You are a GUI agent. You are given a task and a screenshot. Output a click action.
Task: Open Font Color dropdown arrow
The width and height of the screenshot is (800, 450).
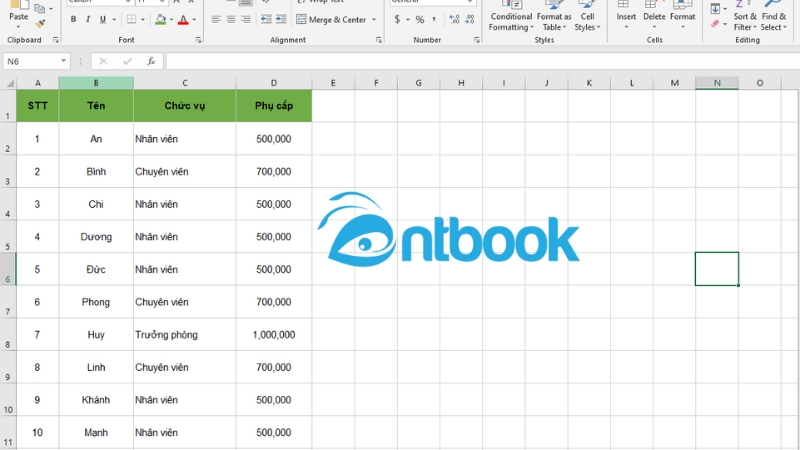(x=194, y=19)
